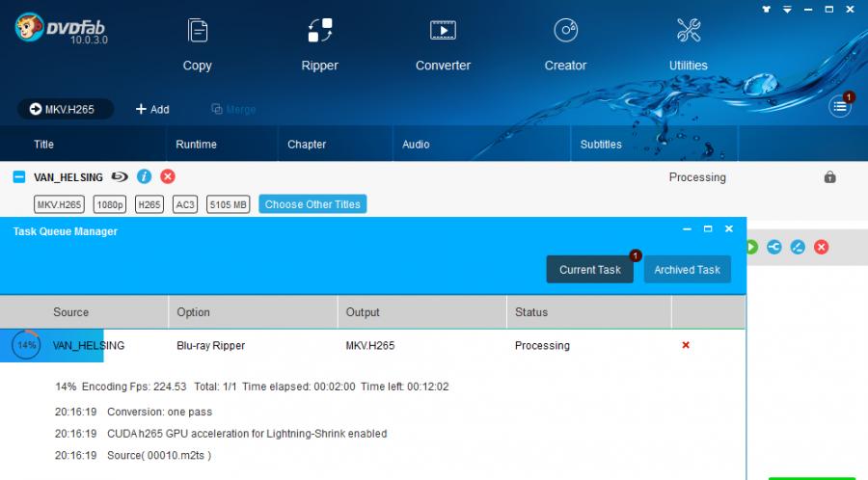Click the title bar skin shirt icon
The height and width of the screenshot is (480, 868).
766,10
